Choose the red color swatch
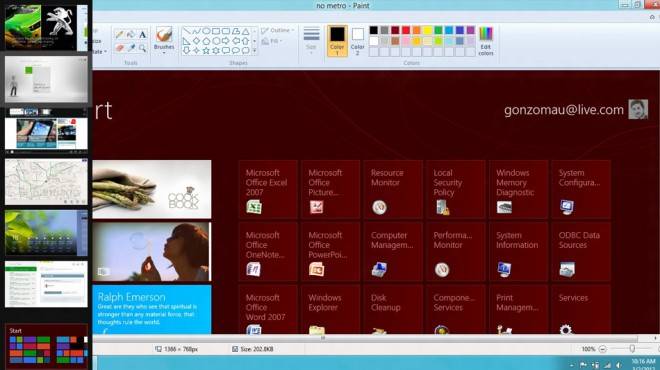The height and width of the screenshot is (370, 660). click(x=406, y=30)
